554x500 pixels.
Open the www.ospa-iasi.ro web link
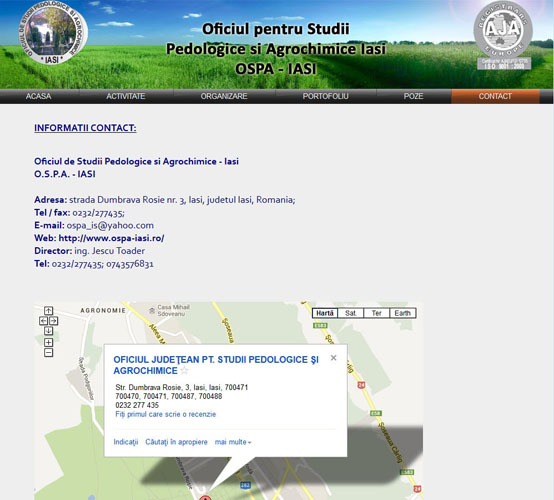[x=111, y=238]
